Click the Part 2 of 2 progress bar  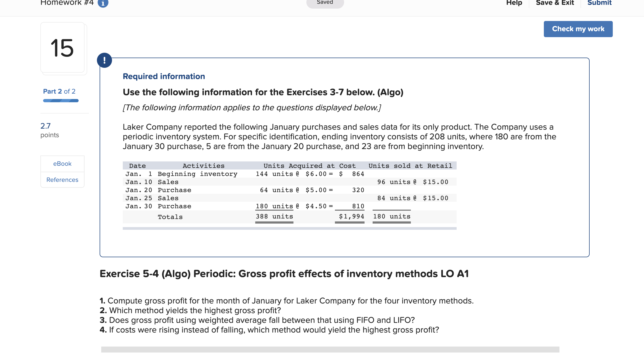[x=61, y=100]
